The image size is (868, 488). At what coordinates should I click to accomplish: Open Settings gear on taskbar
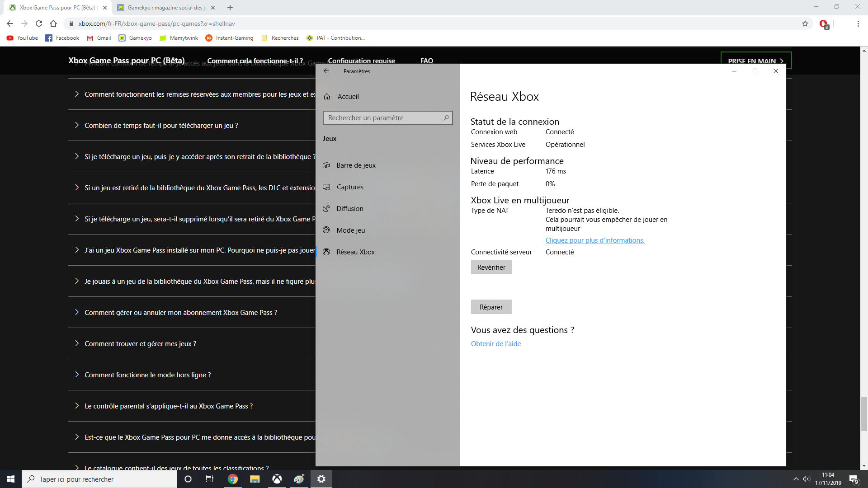[321, 479]
